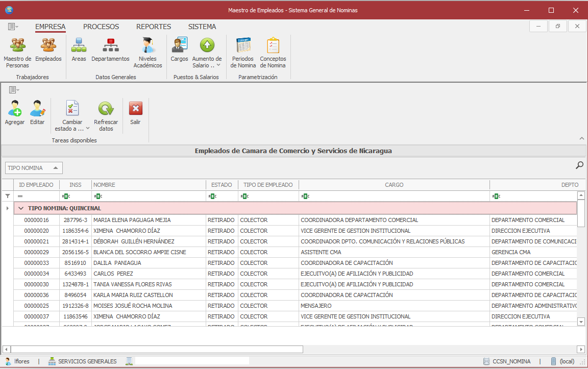The width and height of the screenshot is (588, 369).
Task: Sort by the INSS column header
Action: point(76,185)
